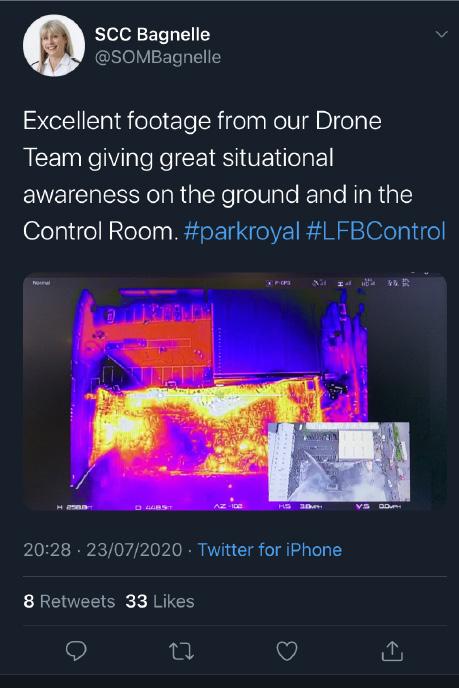Like the tweet with the heart icon
This screenshot has width=459, height=688.
pyautogui.click(x=287, y=651)
